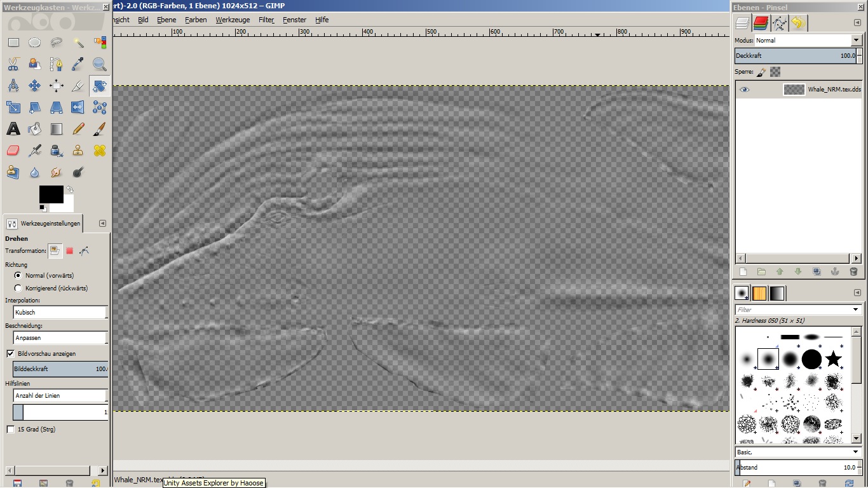
Task: Select the Heal tool bandage icon
Action: [100, 151]
